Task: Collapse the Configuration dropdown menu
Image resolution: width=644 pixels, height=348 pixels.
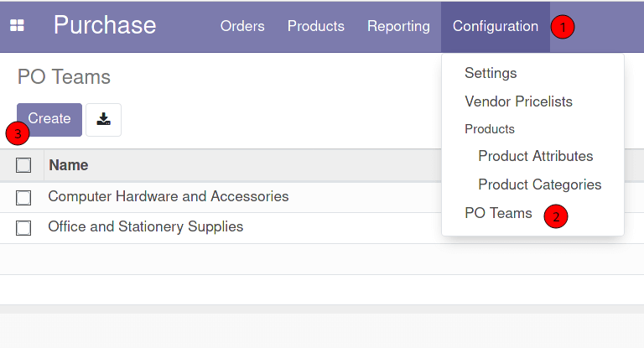Action: 495,26
